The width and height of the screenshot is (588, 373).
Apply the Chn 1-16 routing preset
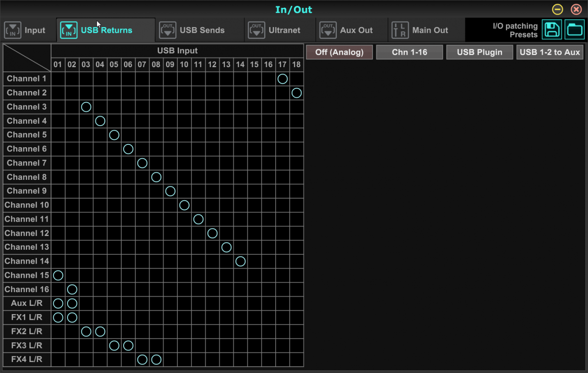(x=409, y=52)
